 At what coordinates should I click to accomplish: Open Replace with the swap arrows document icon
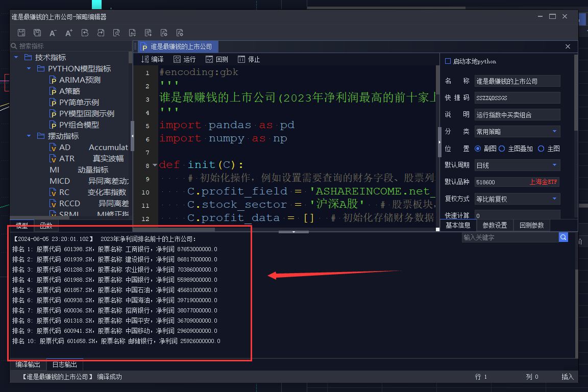[x=132, y=33]
